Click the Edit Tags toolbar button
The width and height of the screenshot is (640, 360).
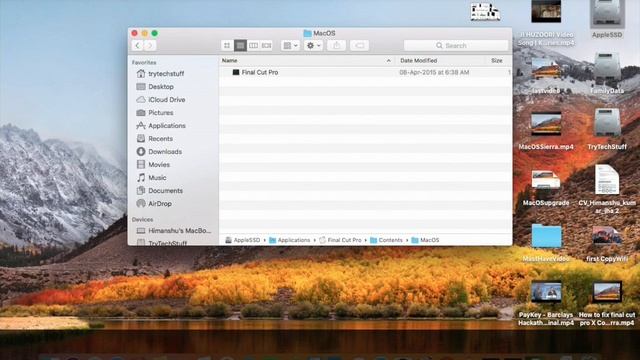[x=359, y=45]
